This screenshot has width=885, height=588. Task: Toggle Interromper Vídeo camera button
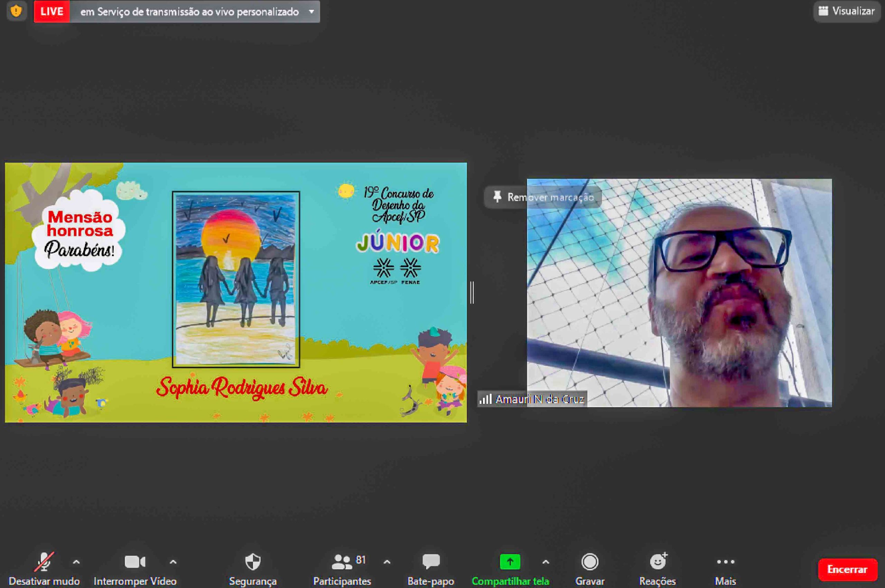134,562
